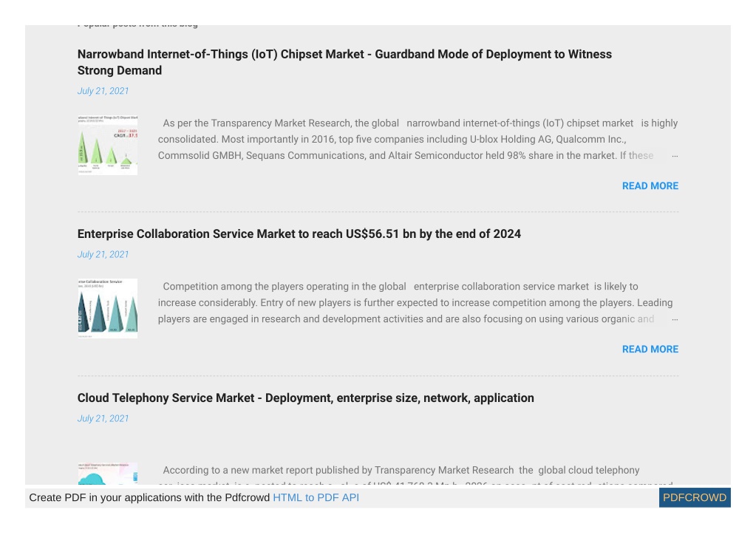The width and height of the screenshot is (756, 535).
Task: Open the Narrowband IoT Chipset Market post title
Action: pyautogui.click(x=344, y=62)
